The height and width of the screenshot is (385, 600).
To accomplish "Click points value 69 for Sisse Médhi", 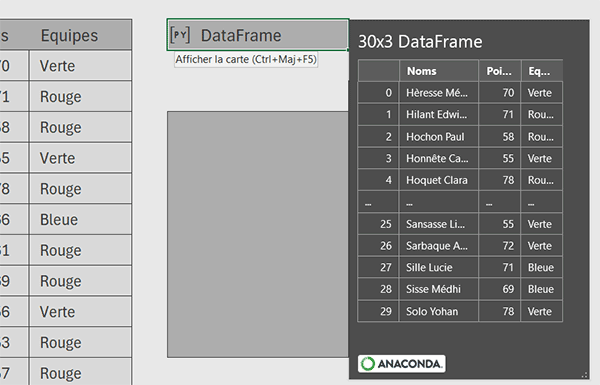I will click(x=499, y=289).
